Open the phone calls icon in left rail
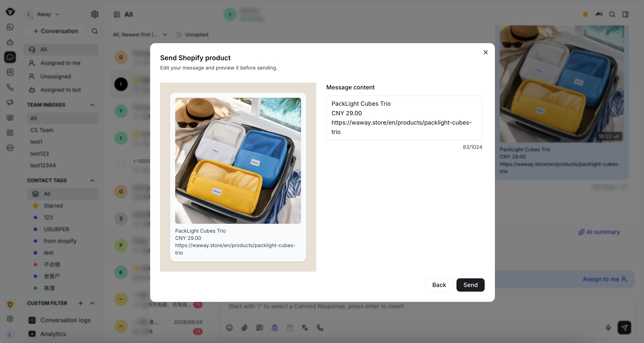 click(10, 87)
